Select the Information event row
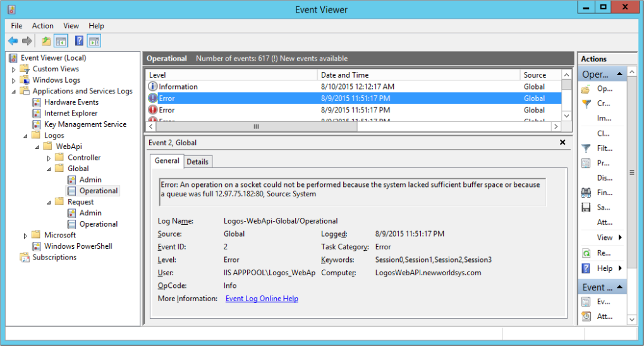Image resolution: width=644 pixels, height=346 pixels. point(178,86)
